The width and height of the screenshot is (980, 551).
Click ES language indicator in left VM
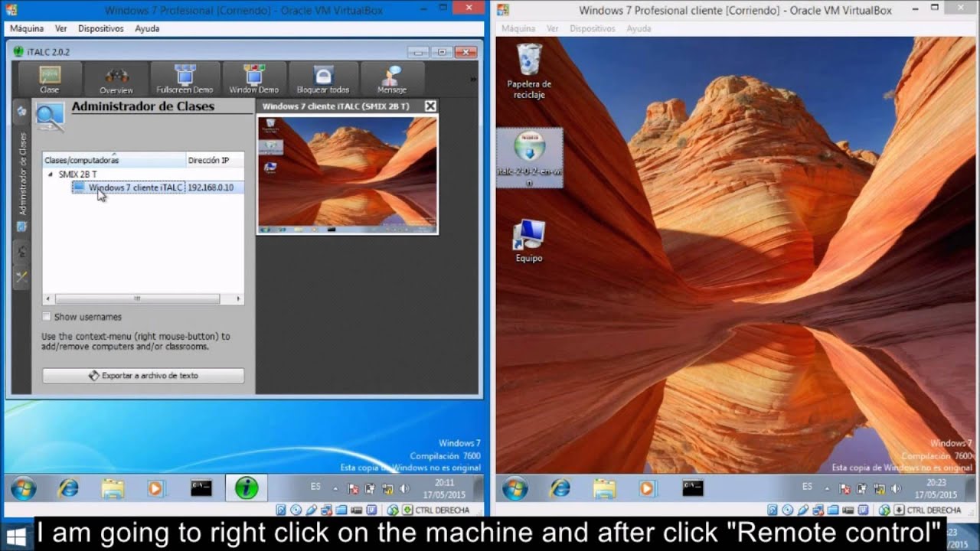click(x=315, y=486)
